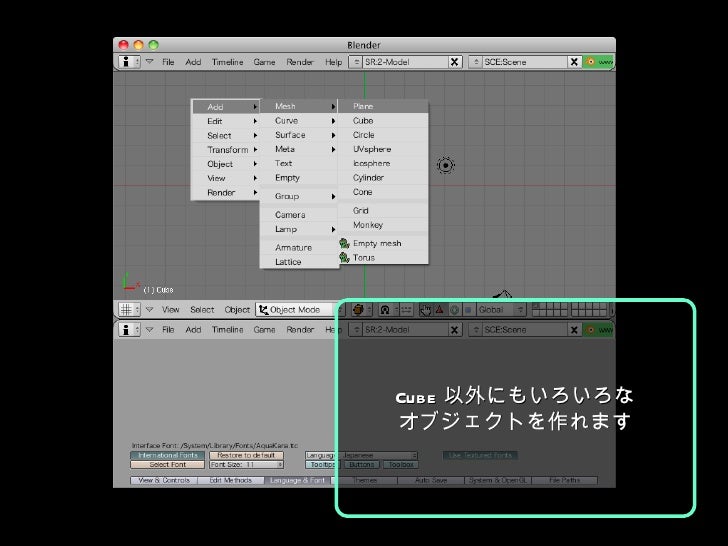
Task: Choose Monkey from the Mesh submenu
Action: point(383,225)
